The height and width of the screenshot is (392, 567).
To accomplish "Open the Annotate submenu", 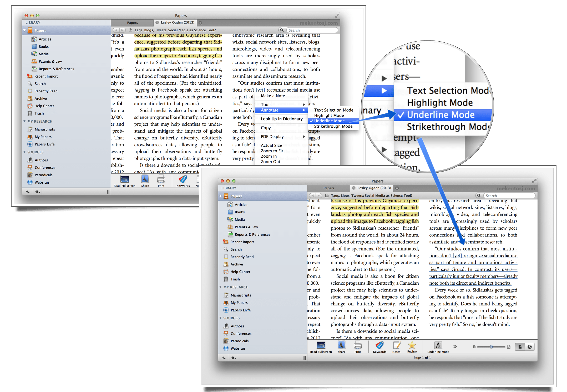I will pyautogui.click(x=281, y=110).
